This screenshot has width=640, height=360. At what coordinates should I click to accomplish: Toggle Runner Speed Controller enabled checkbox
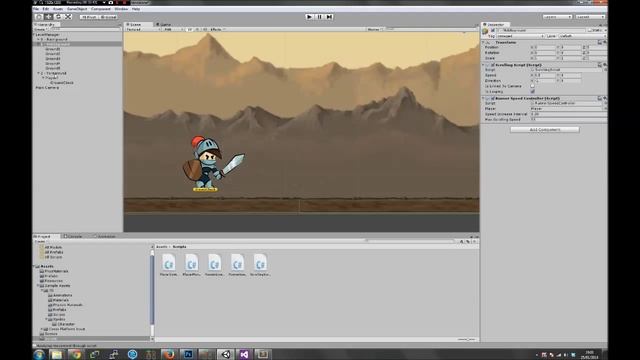pos(493,98)
